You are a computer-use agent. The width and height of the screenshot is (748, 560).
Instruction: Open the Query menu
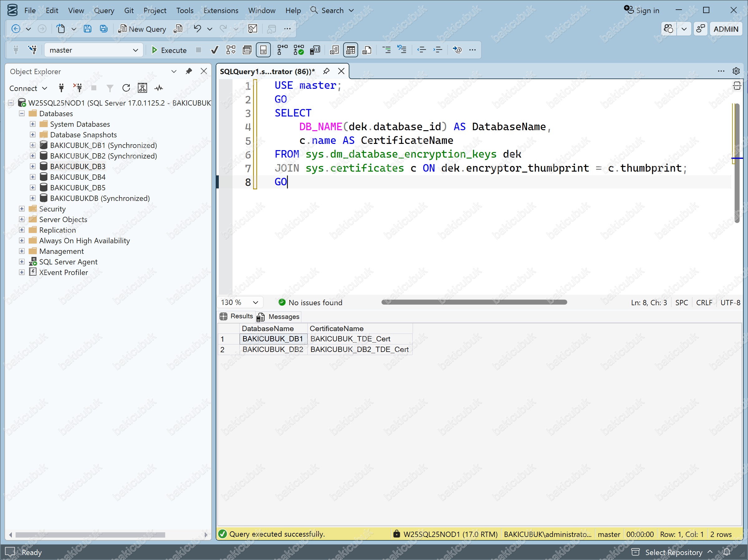pyautogui.click(x=104, y=11)
